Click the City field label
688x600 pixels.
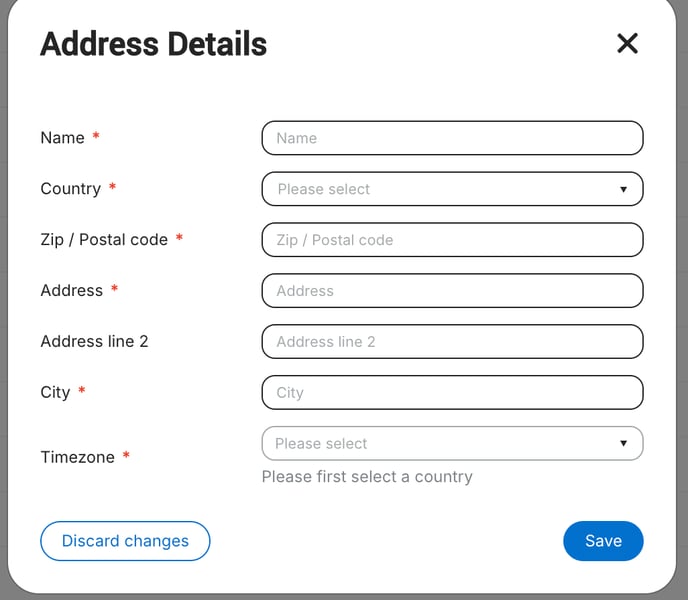55,392
